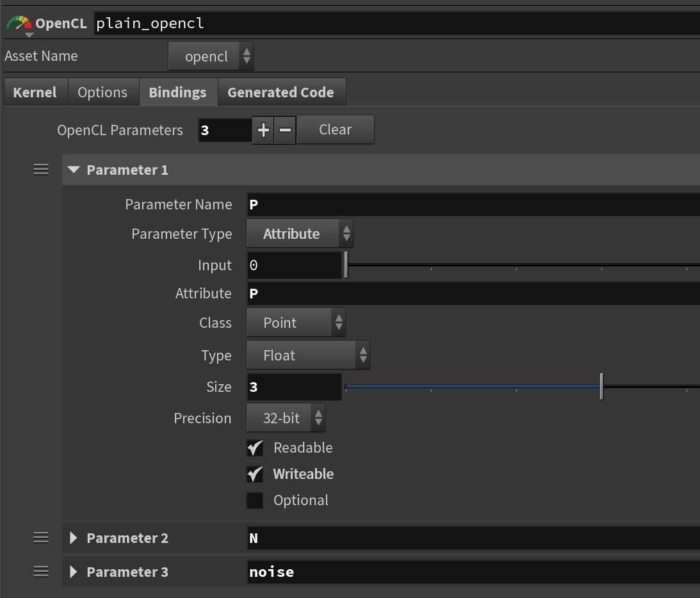The height and width of the screenshot is (598, 700).
Task: Click Parameter 2 reorder handle icon
Action: 41,538
